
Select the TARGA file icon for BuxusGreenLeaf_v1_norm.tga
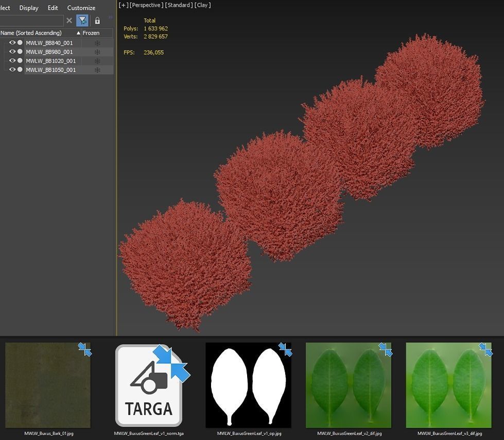pos(149,385)
